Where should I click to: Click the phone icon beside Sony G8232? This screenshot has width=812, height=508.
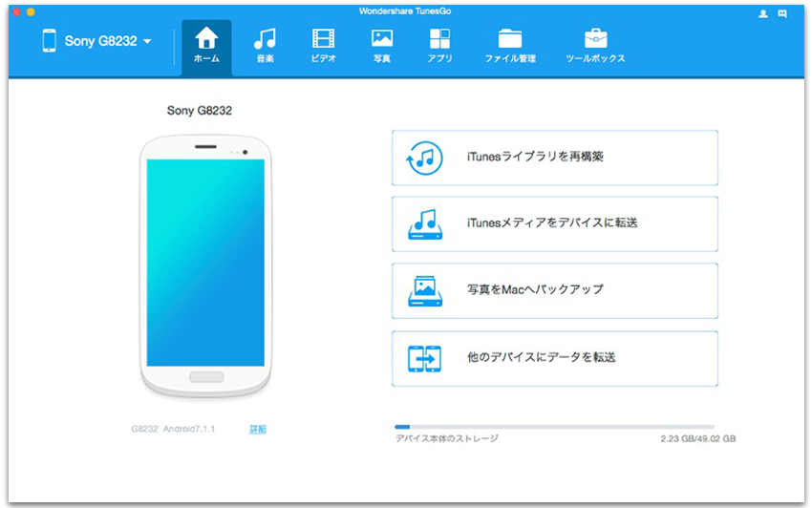49,40
